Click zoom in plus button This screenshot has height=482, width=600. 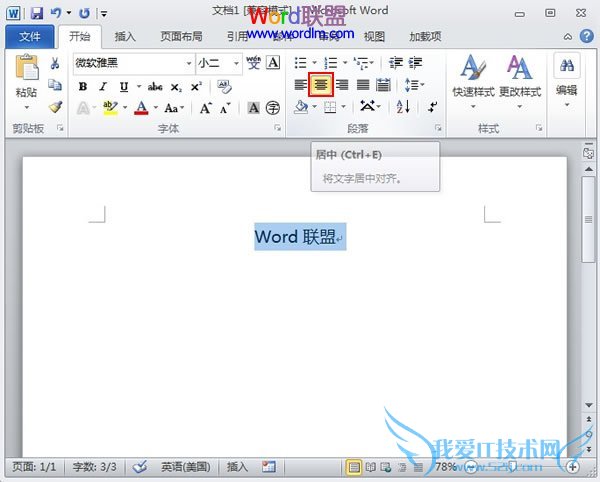click(573, 467)
